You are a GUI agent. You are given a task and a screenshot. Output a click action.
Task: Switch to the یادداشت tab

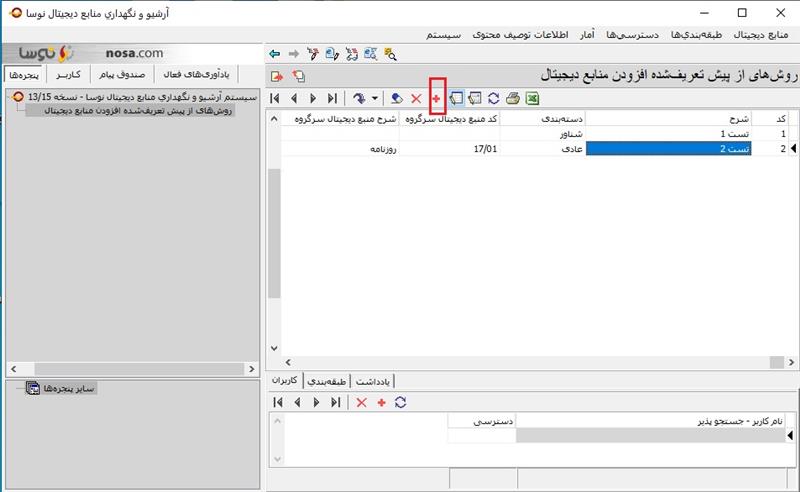pos(371,380)
